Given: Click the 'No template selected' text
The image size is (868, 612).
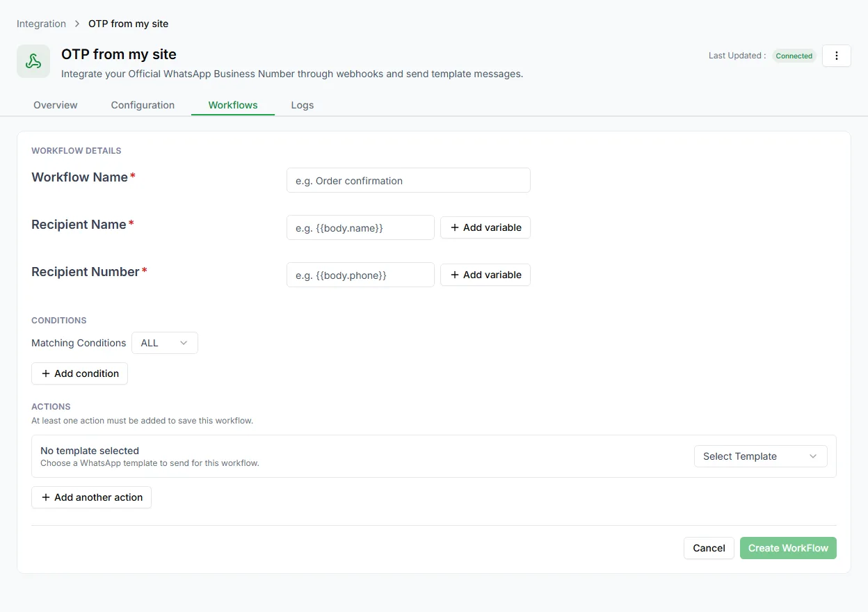Looking at the screenshot, I should [x=90, y=451].
